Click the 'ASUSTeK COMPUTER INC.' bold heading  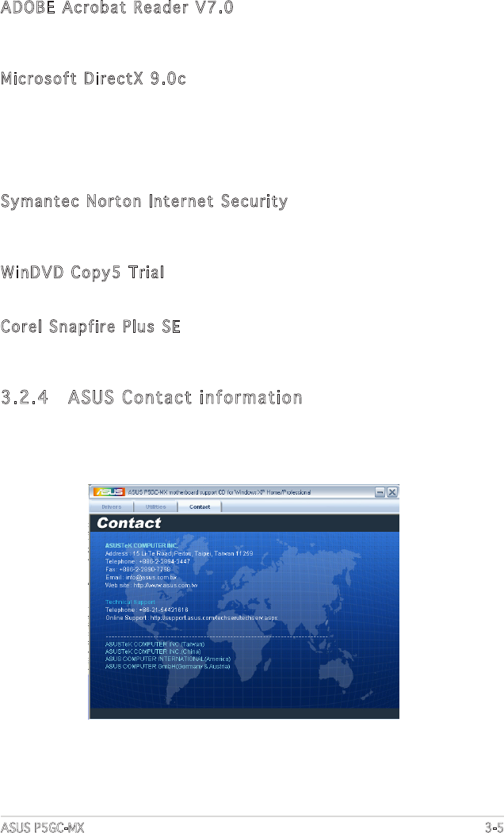tap(141, 545)
